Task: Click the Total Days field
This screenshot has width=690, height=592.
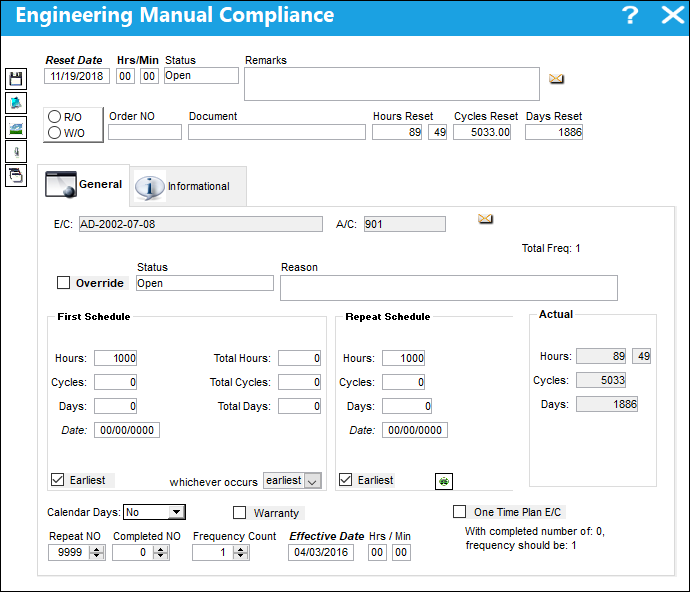Action: tap(299, 406)
